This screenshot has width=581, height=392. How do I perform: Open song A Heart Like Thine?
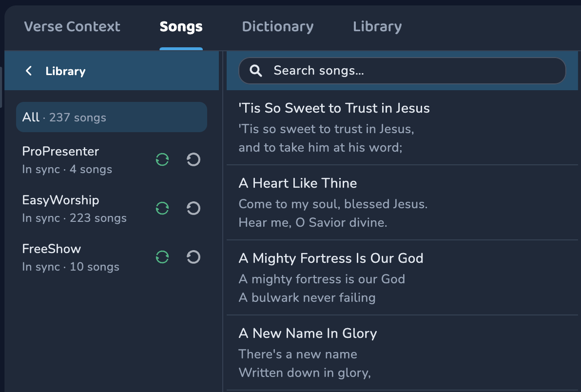(x=402, y=203)
